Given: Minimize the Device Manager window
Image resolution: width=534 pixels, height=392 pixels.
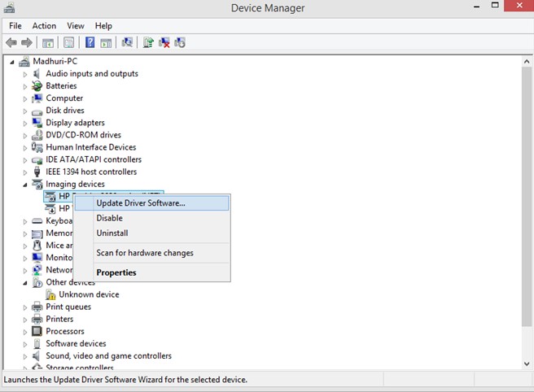Looking at the screenshot, I should coord(477,7).
